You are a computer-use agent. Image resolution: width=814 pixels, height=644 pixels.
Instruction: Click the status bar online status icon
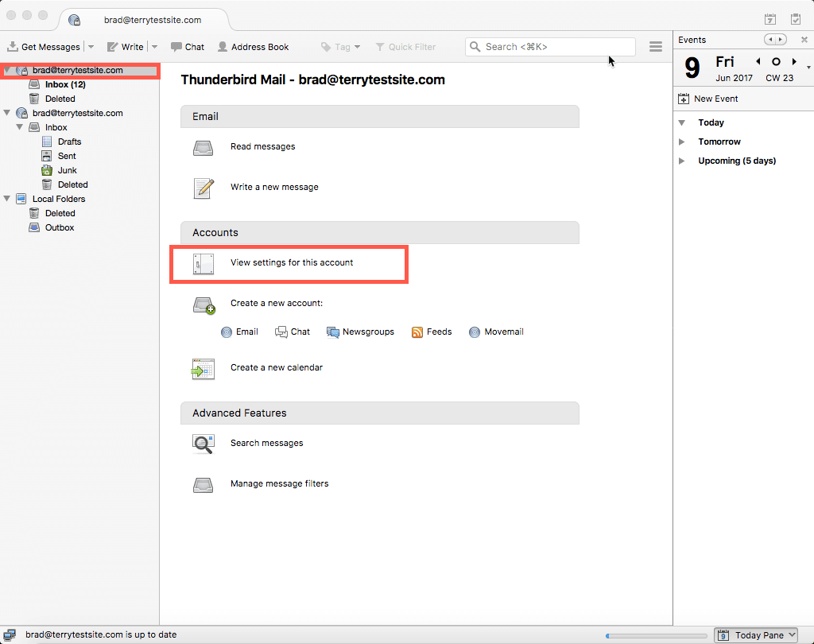10,634
